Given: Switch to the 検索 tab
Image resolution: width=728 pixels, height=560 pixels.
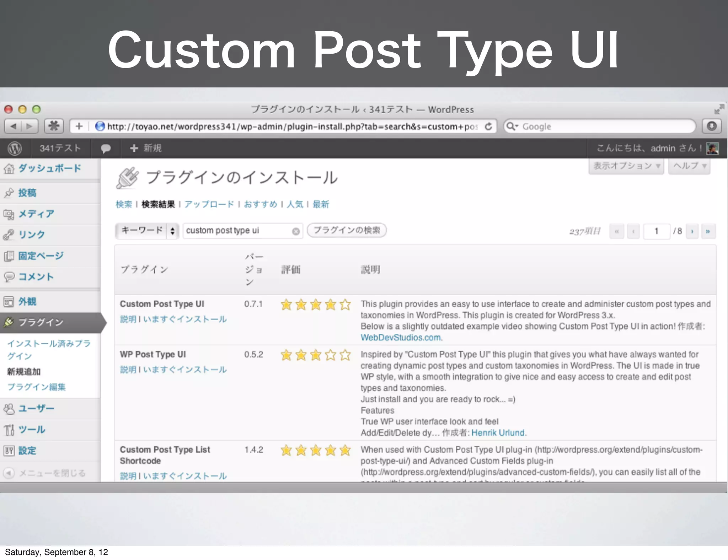Looking at the screenshot, I should (124, 204).
